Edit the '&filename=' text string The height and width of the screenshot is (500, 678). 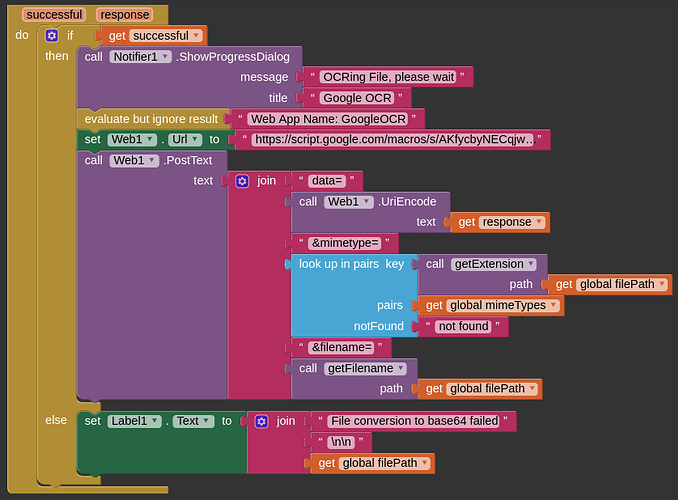pyautogui.click(x=341, y=347)
